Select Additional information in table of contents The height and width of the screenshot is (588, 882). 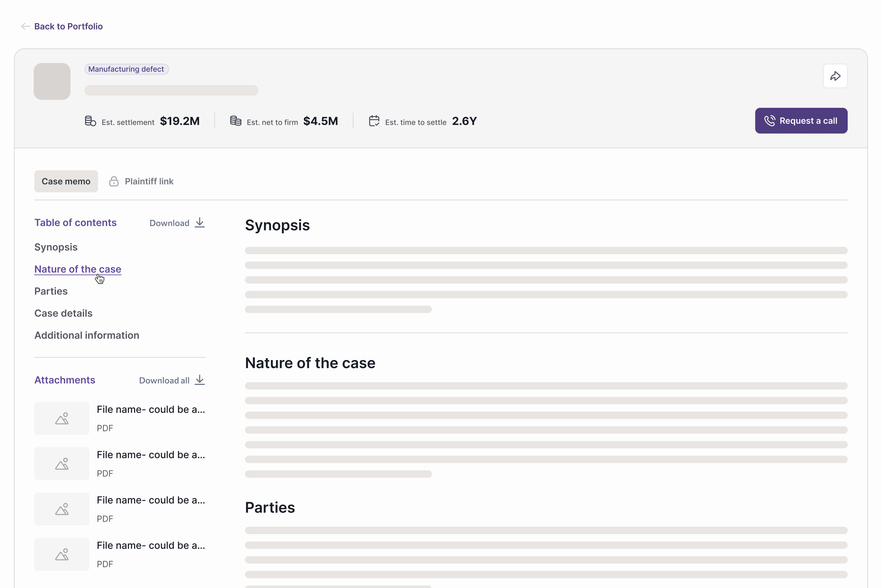point(87,335)
